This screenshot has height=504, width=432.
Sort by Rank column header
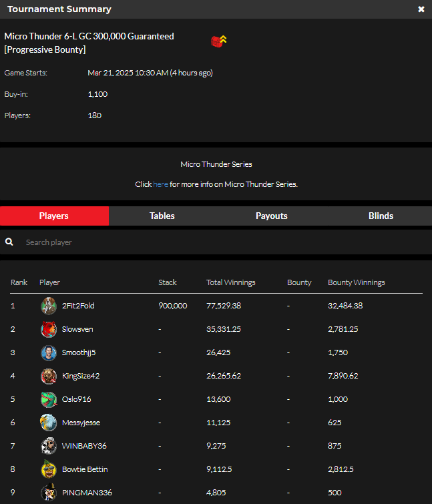click(x=19, y=282)
